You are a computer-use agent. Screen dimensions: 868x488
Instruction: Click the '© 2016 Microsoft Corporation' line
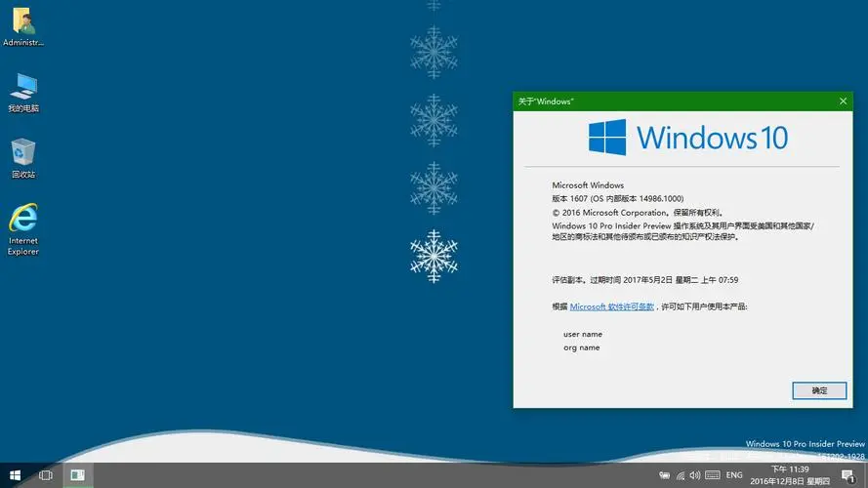[x=638, y=213]
